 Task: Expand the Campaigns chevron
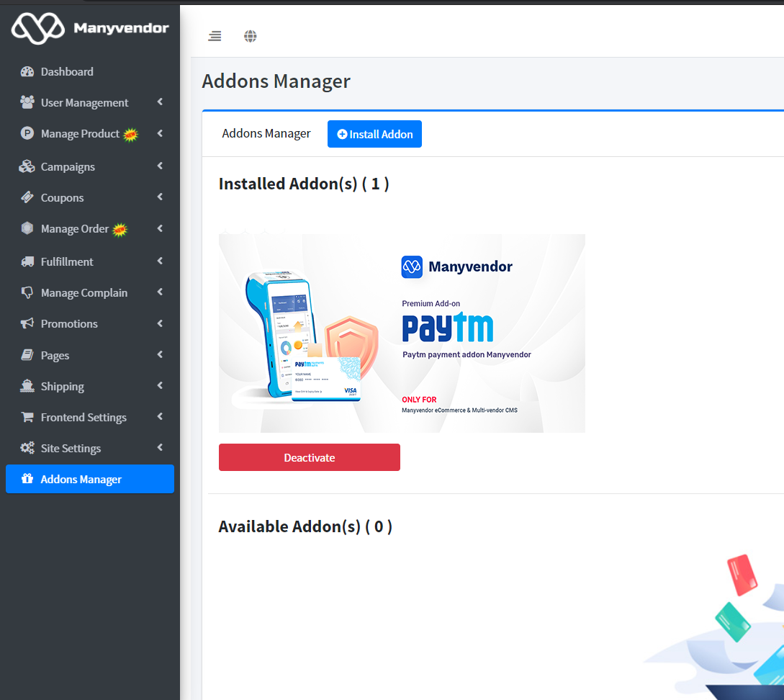[160, 166]
